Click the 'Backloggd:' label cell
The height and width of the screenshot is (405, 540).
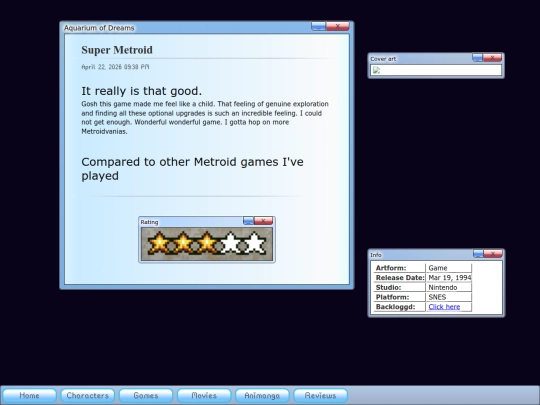pyautogui.click(x=399, y=307)
